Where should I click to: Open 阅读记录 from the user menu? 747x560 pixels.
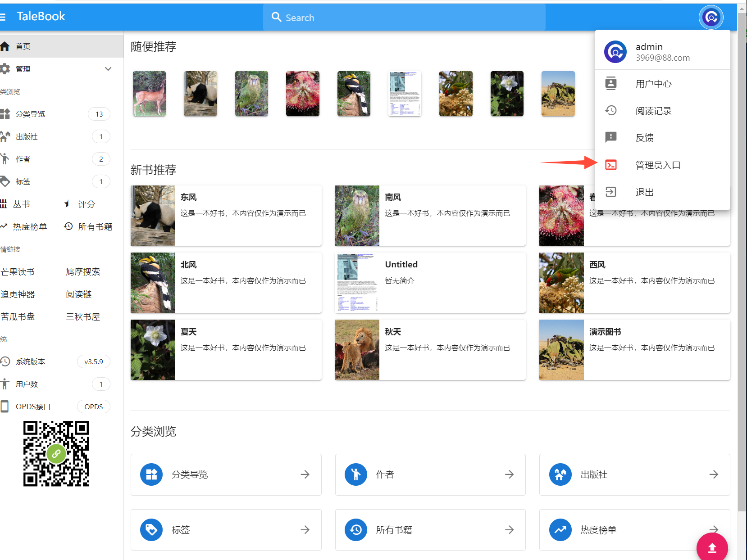tap(663, 111)
